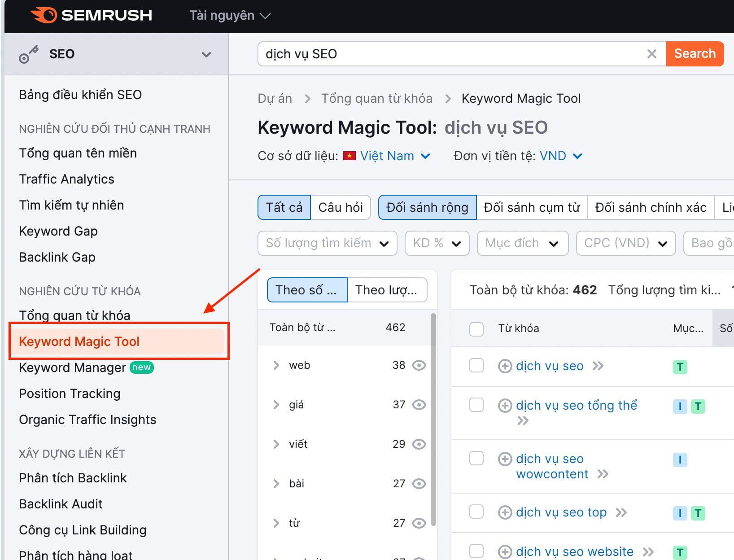Open the 'Số lượng tìm kiếm' filter
Image resolution: width=734 pixels, height=560 pixels.
coord(328,243)
